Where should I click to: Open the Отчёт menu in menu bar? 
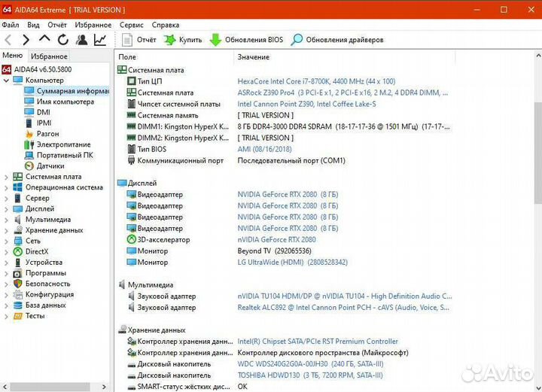point(57,25)
